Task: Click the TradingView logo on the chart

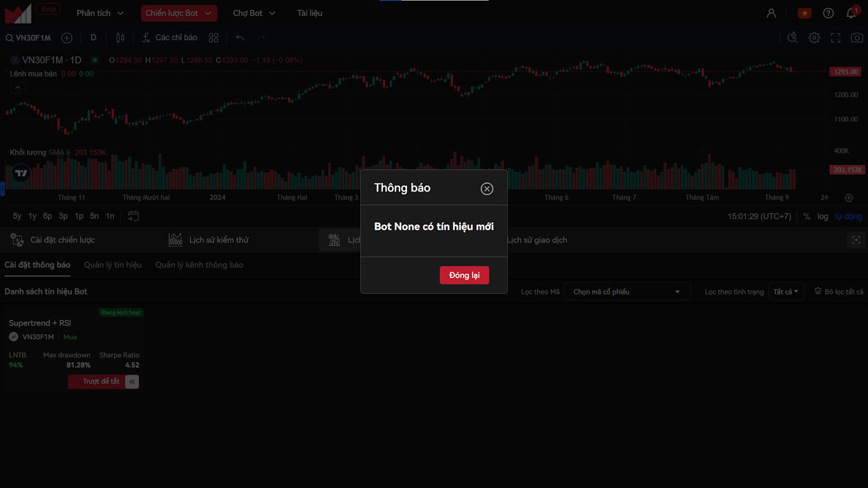Action: [21, 173]
